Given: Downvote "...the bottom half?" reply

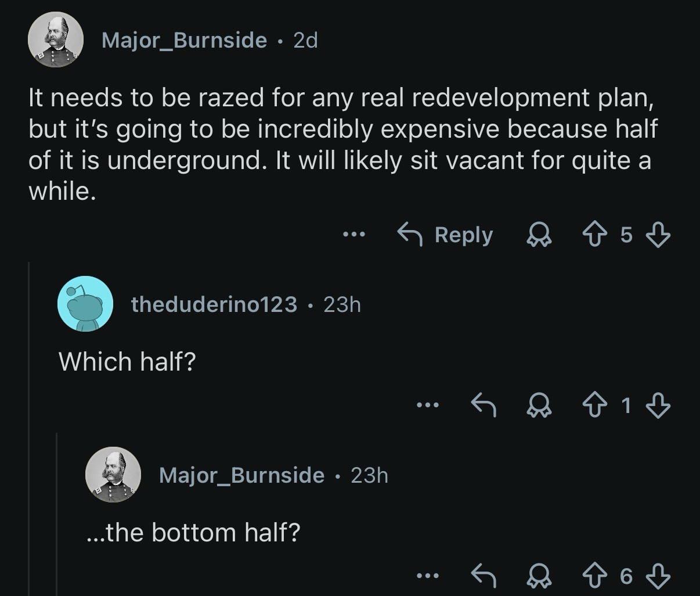Looking at the screenshot, I should [658, 576].
